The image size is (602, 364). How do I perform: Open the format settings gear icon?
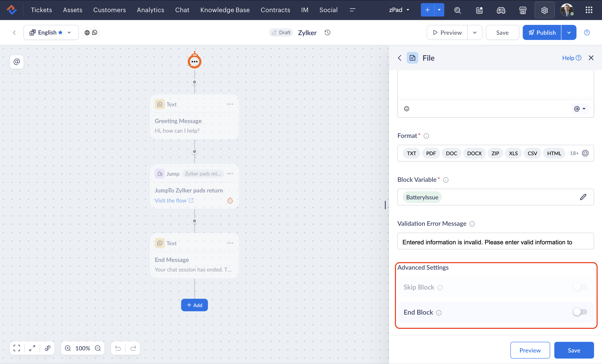coord(585,153)
